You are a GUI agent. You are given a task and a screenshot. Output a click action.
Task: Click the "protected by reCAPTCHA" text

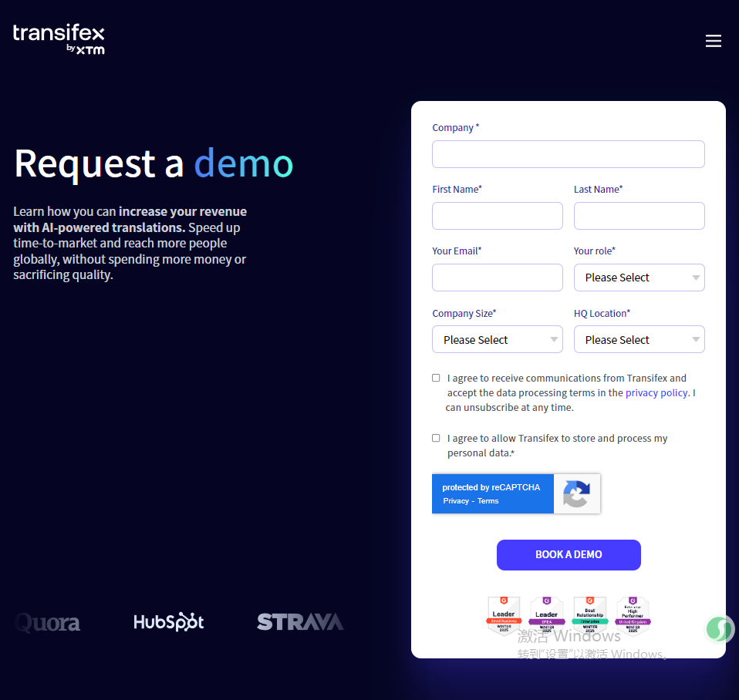pyautogui.click(x=491, y=487)
